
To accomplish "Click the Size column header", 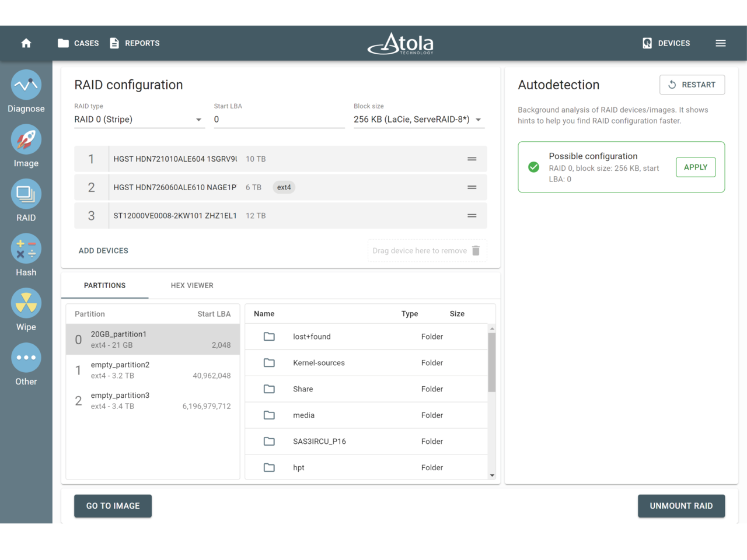I will [457, 314].
